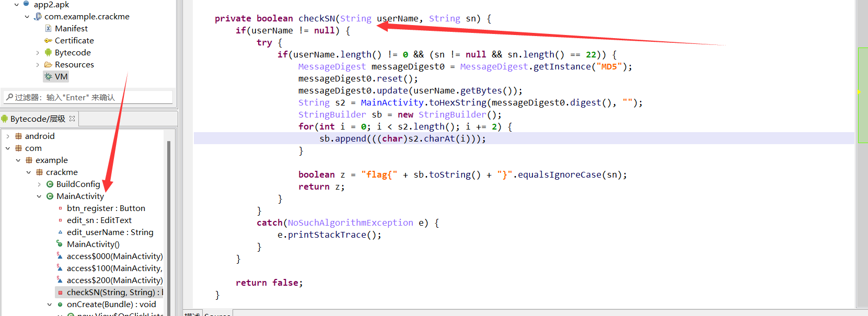Click the MainActivity class icon
This screenshot has width=868, height=316.
(x=50, y=196)
